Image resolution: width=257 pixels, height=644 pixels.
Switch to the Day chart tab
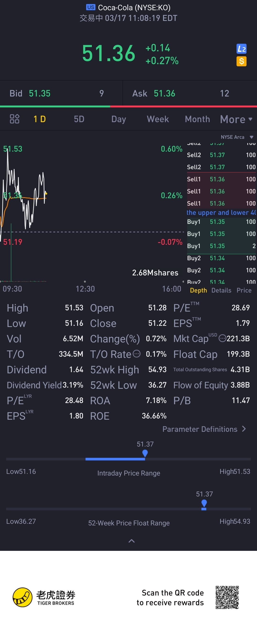[119, 119]
